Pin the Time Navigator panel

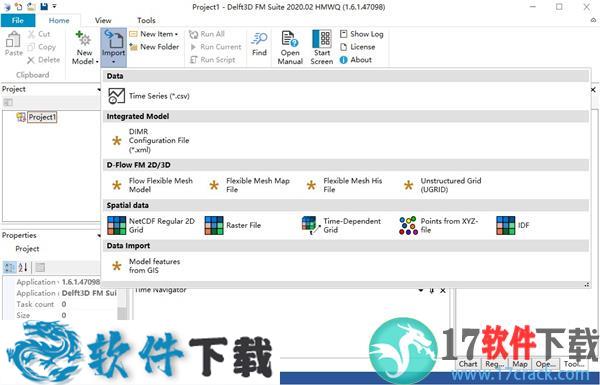[x=432, y=290]
